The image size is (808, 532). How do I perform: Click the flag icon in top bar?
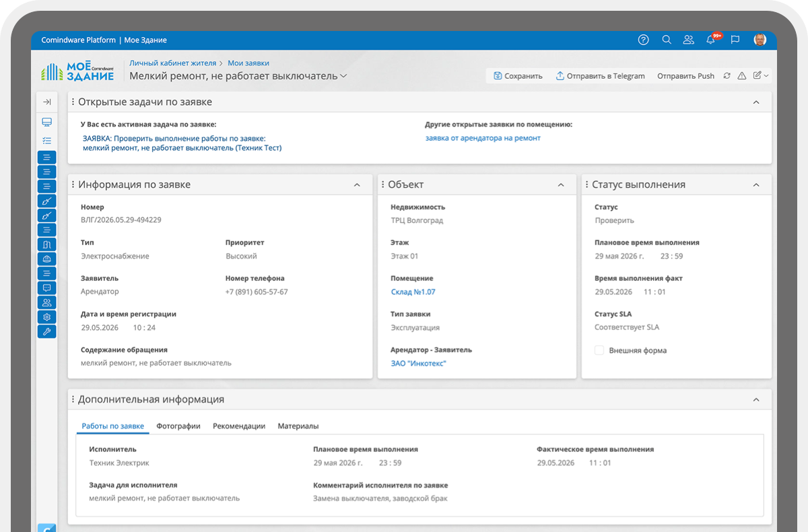[x=735, y=40]
